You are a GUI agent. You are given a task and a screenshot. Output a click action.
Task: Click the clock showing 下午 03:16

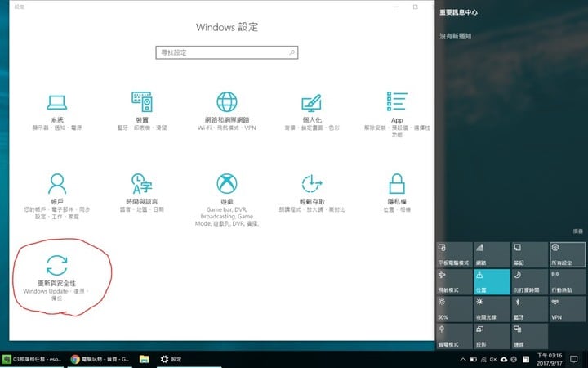pos(550,359)
